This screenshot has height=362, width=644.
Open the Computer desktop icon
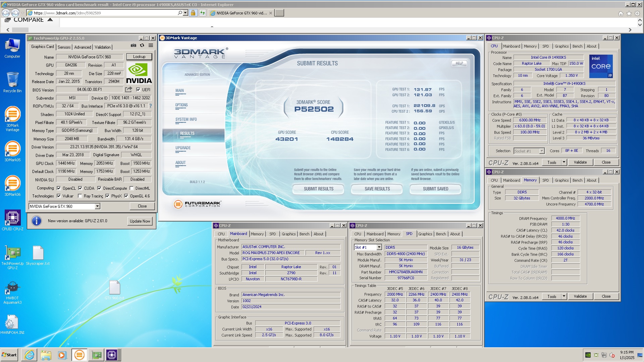[12, 49]
